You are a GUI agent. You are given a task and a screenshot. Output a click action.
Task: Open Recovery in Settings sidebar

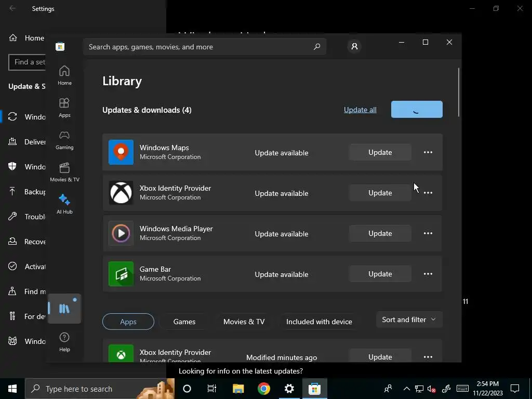[26, 242]
